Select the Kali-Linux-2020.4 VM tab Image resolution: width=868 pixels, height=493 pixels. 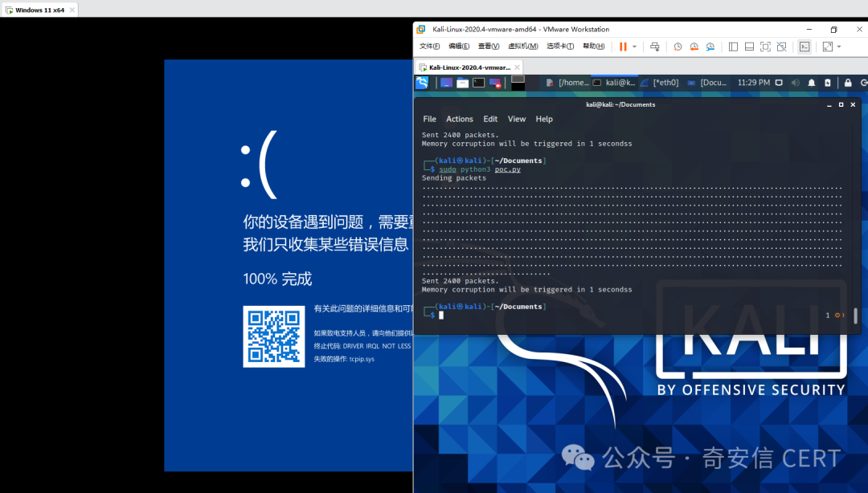coord(469,67)
